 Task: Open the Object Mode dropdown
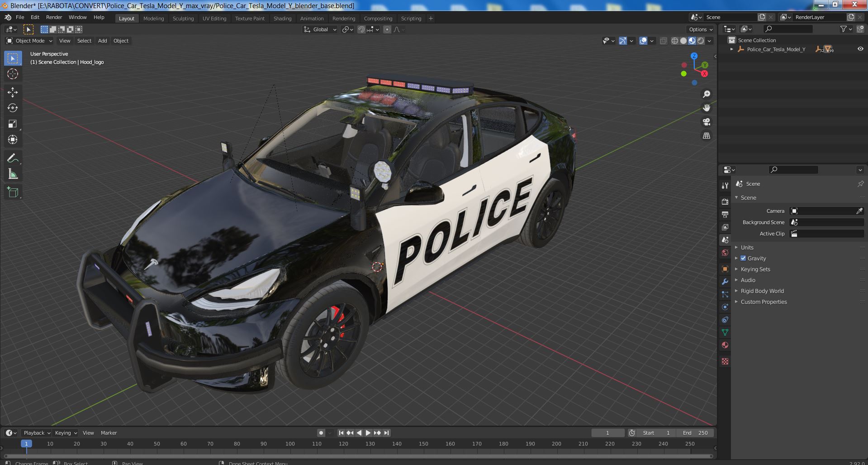click(29, 41)
